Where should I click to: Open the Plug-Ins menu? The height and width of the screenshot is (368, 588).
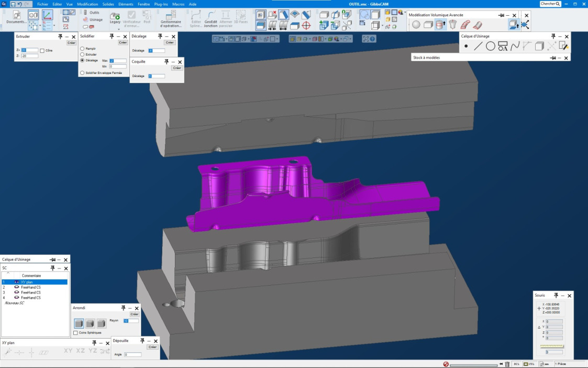tap(161, 4)
